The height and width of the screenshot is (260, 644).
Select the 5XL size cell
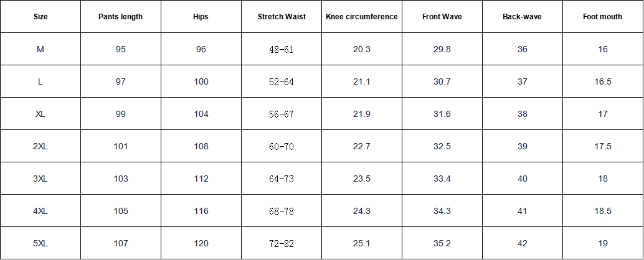(x=40, y=243)
